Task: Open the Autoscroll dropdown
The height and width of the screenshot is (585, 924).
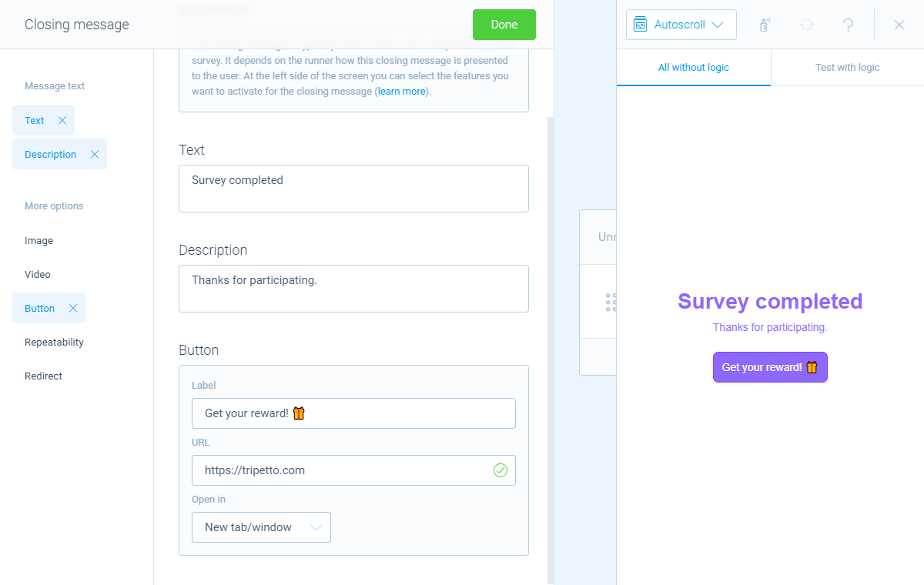Action: [x=681, y=25]
